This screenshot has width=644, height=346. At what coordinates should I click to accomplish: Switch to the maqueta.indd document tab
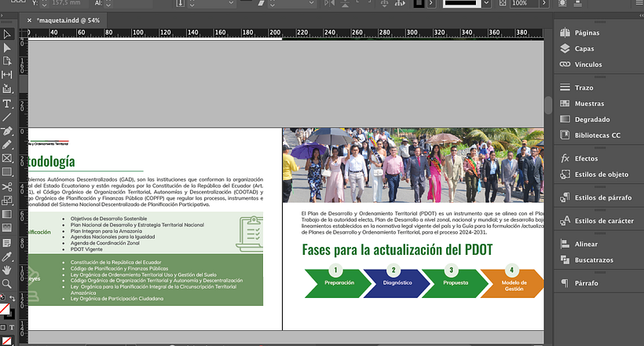click(68, 20)
